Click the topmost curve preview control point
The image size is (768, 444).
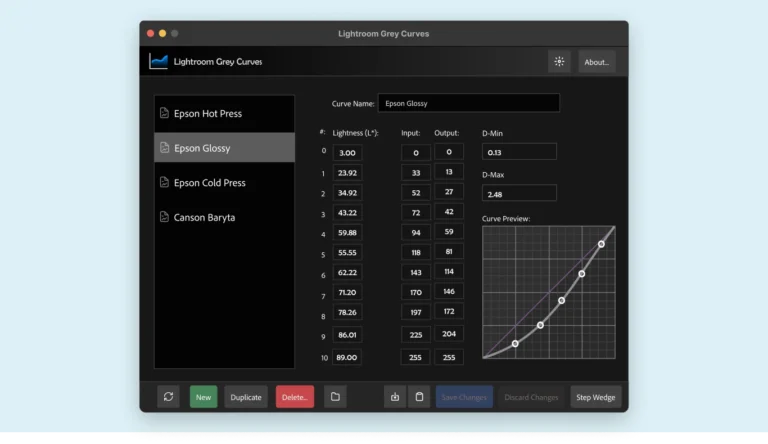pyautogui.click(x=601, y=244)
